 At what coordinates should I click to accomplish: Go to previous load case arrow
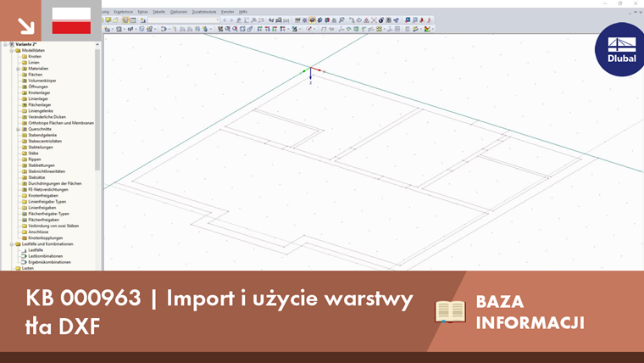click(x=225, y=20)
